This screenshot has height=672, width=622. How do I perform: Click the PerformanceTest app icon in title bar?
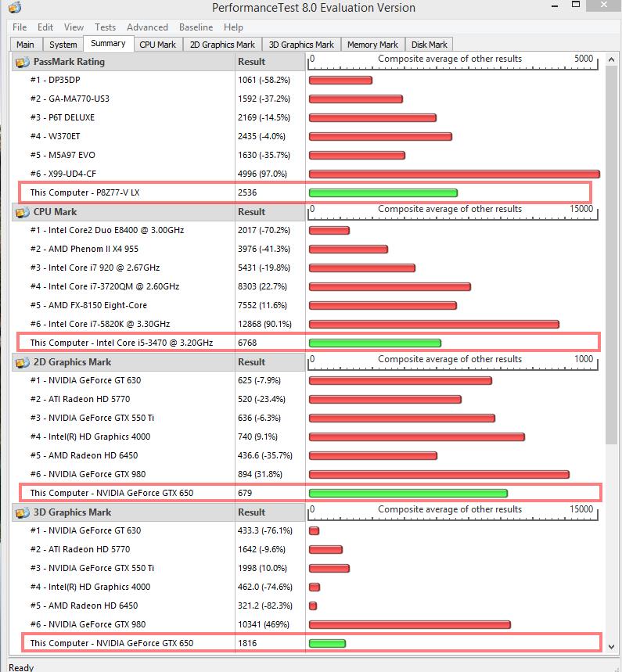coord(15,7)
